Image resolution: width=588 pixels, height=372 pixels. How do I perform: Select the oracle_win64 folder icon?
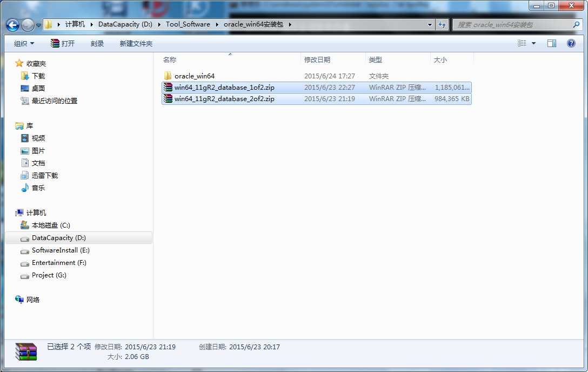pos(168,76)
